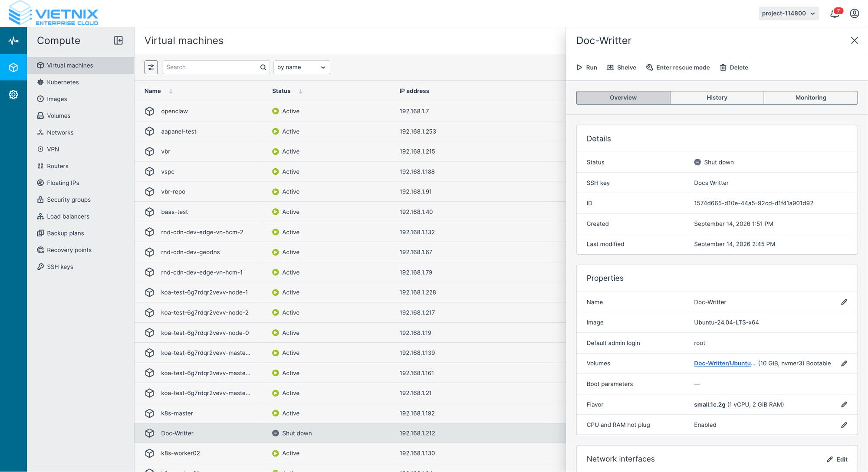This screenshot has height=472, width=868.
Task: Run the Doc-Writter virtual machine
Action: [587, 67]
